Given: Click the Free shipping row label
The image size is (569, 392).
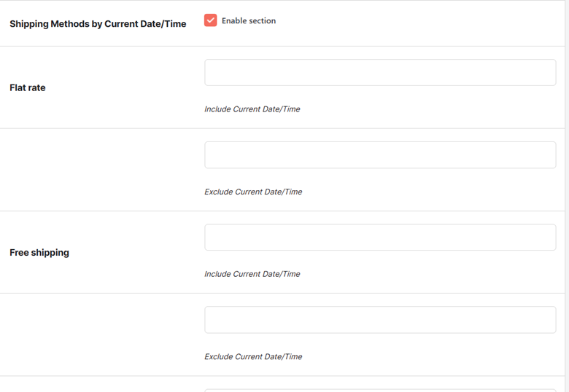Looking at the screenshot, I should click(x=39, y=253).
